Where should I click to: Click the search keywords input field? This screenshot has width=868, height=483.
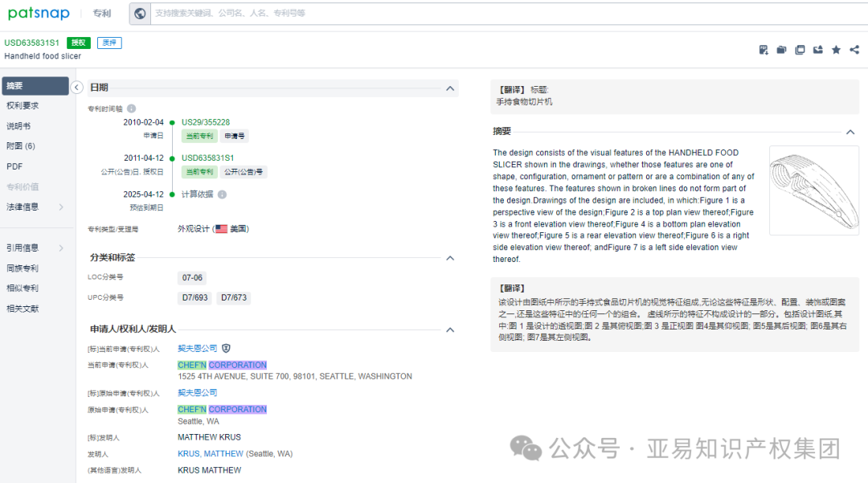[508, 14]
